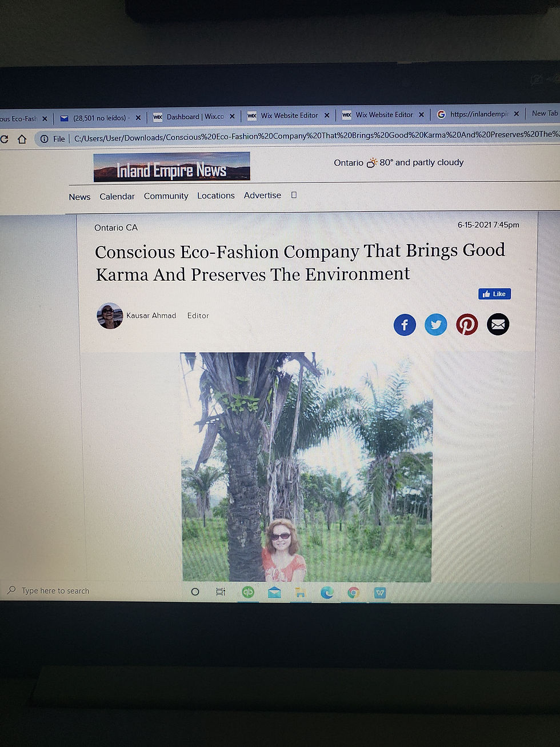Open Cortana circle icon in taskbar
The width and height of the screenshot is (560, 747).
tap(195, 592)
